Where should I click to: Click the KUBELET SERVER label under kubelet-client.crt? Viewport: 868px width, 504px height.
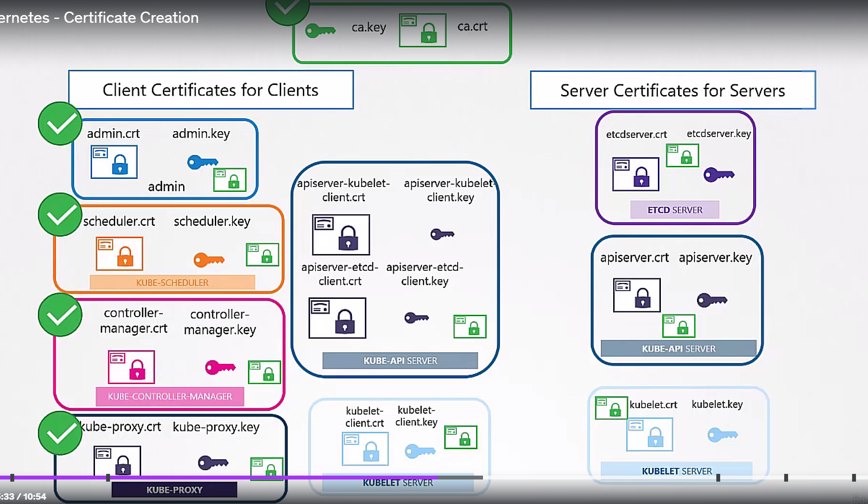pyautogui.click(x=398, y=482)
